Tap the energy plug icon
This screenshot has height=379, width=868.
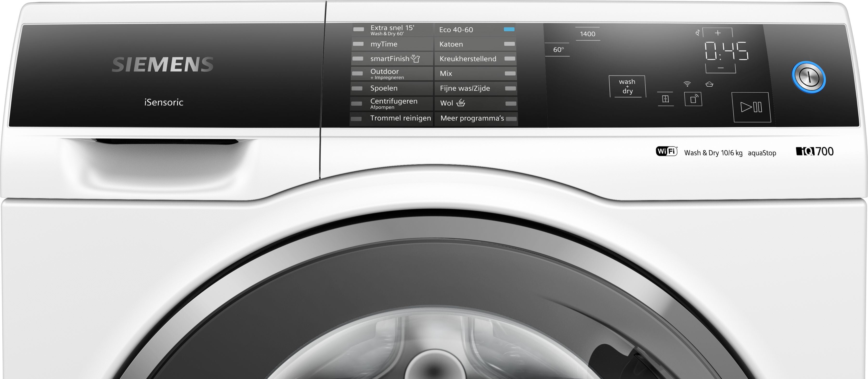697,33
